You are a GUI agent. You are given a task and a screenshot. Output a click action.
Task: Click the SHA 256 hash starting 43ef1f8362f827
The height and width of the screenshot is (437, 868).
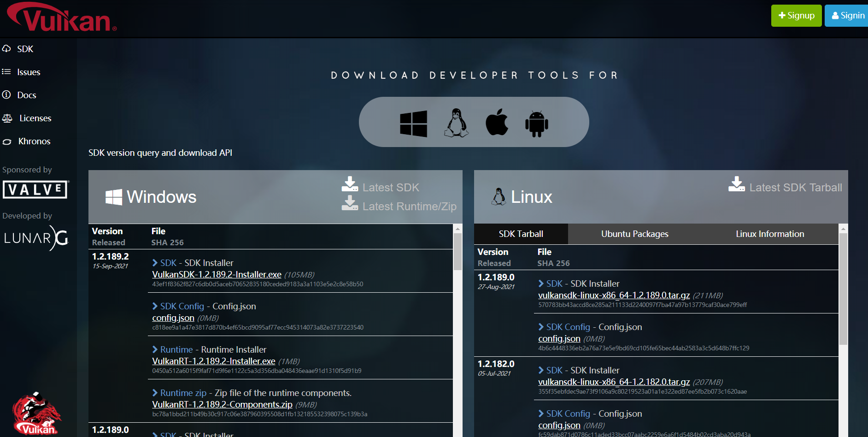pyautogui.click(x=258, y=284)
